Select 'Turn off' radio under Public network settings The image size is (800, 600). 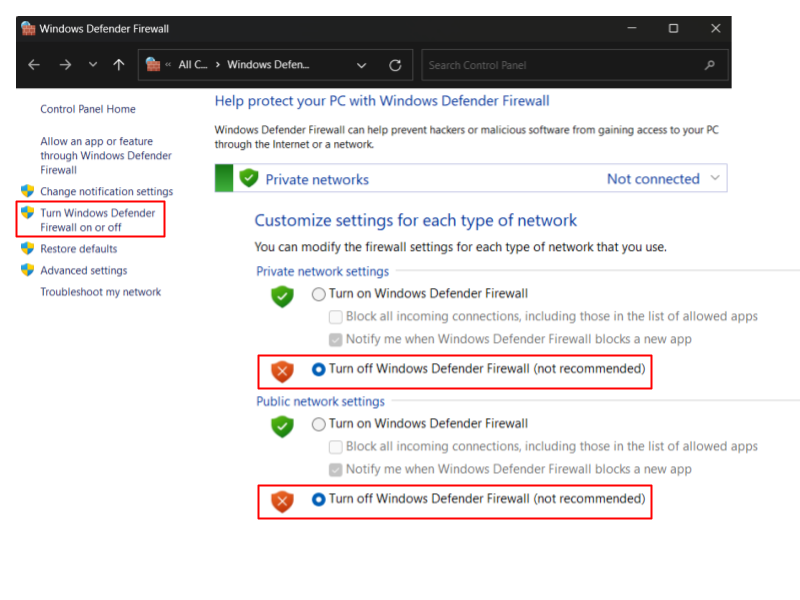[x=318, y=499]
